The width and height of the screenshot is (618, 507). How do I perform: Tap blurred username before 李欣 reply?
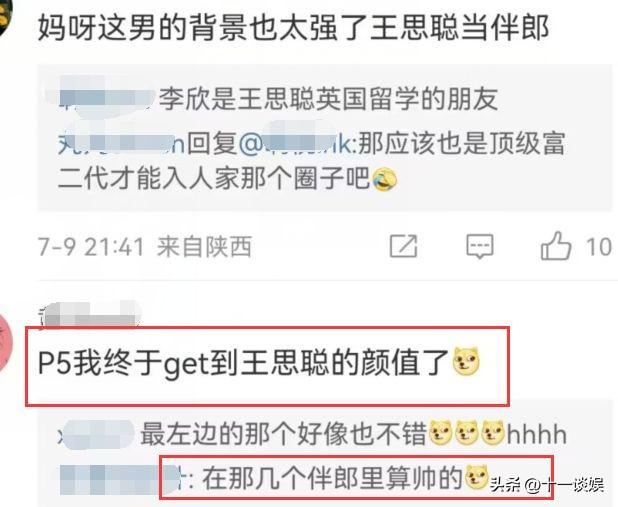pyautogui.click(x=106, y=97)
